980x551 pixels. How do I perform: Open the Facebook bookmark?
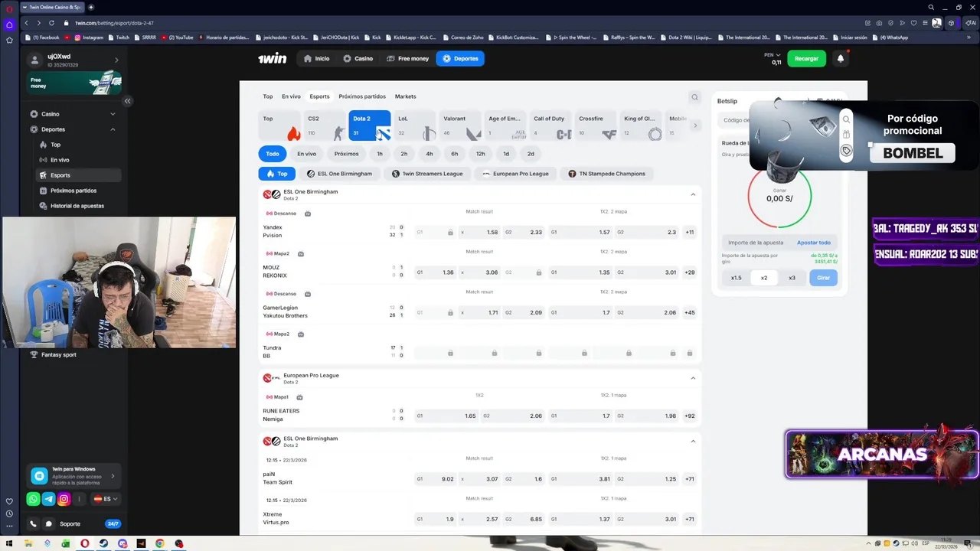(x=42, y=37)
